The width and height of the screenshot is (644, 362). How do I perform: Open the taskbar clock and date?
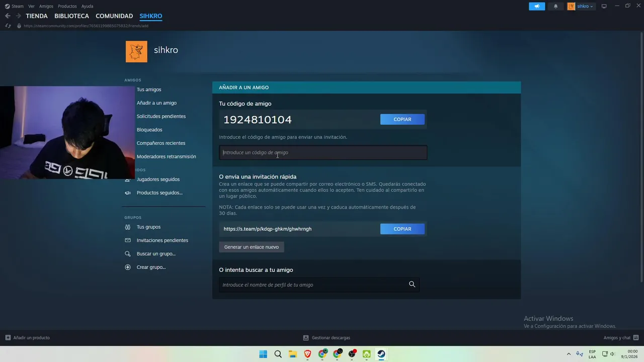629,354
